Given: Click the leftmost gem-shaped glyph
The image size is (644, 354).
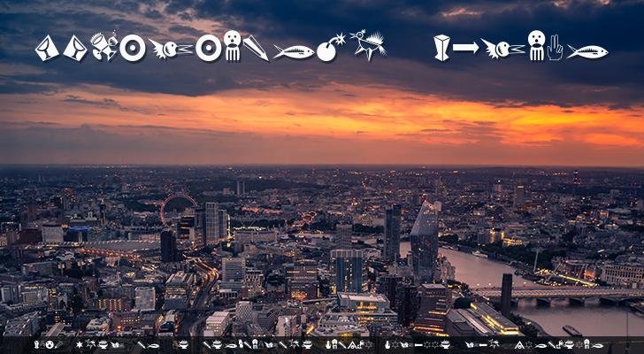Looking at the screenshot, I should coord(47,48).
